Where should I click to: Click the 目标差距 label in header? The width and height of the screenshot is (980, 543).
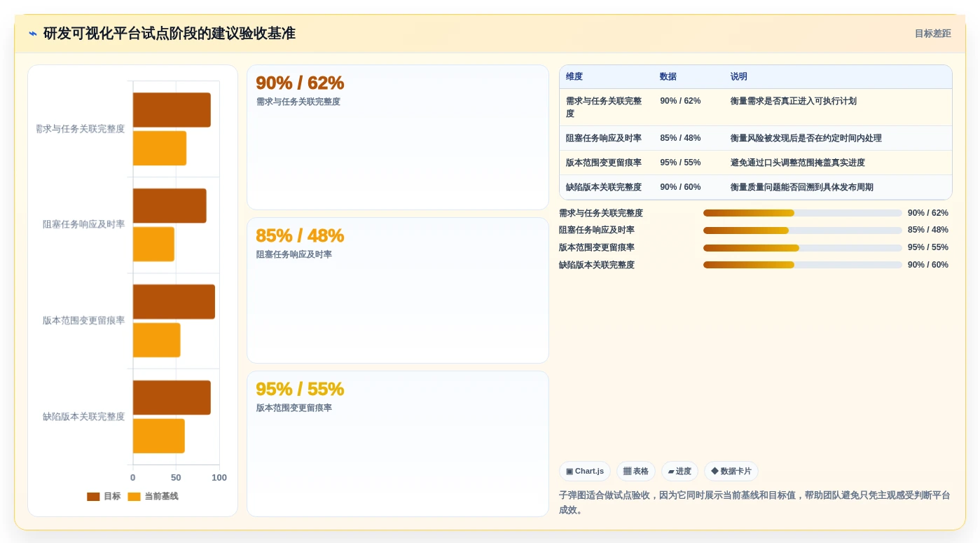click(932, 34)
